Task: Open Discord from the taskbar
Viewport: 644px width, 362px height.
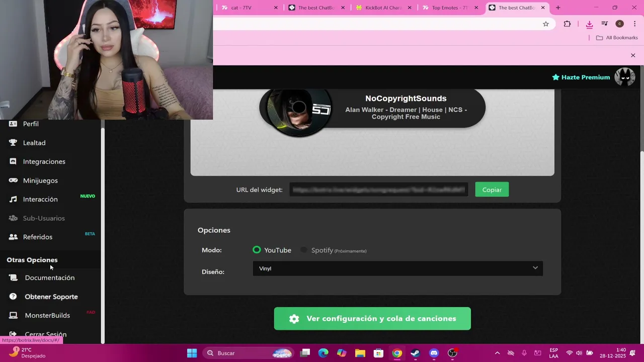Action: [x=434, y=353]
